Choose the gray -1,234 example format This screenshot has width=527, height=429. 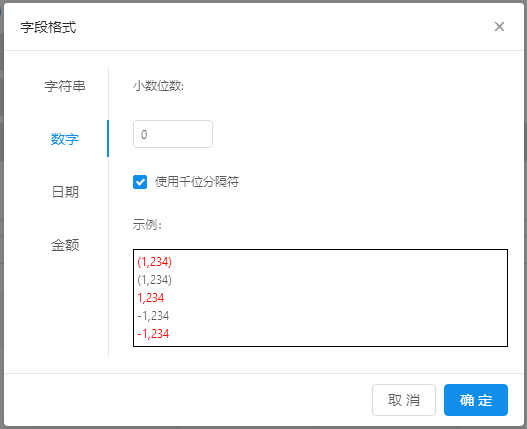(x=153, y=316)
